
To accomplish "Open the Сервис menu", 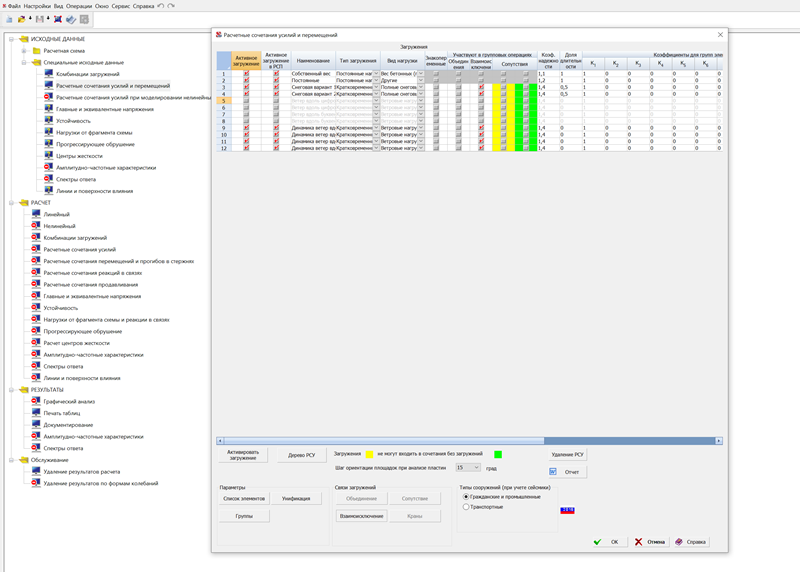I will [x=120, y=6].
